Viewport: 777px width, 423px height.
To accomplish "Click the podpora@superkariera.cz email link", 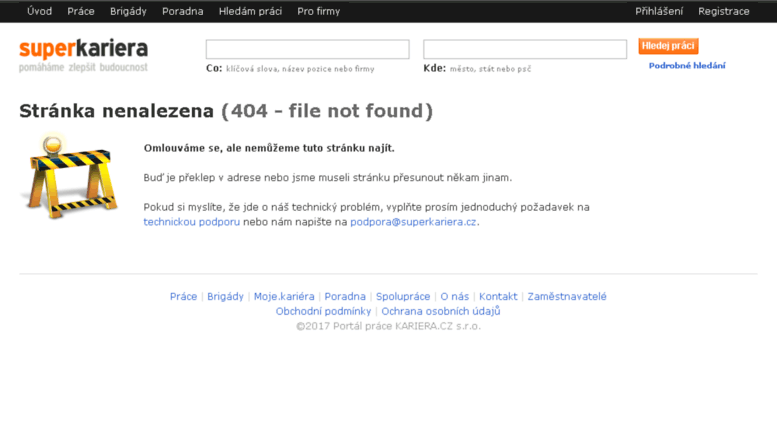I will [413, 222].
